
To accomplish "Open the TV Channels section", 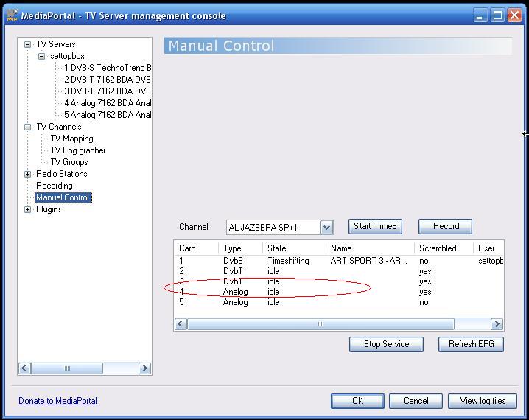I will pos(59,127).
